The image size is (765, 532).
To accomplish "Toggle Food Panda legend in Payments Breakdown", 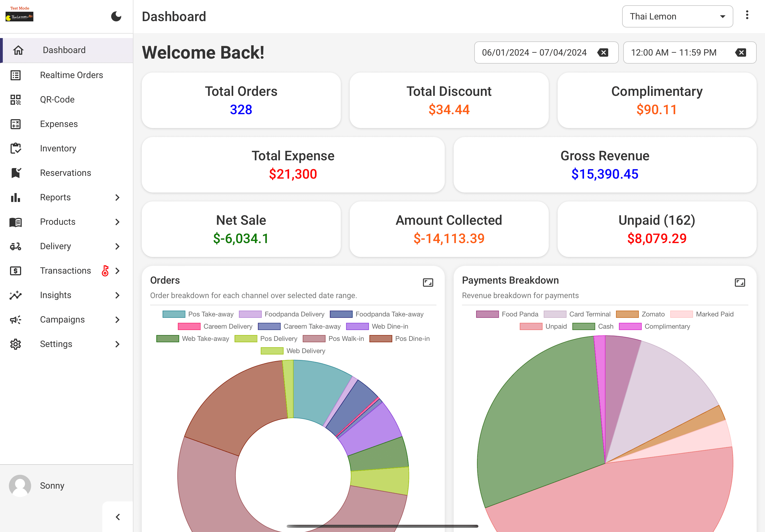I will click(x=507, y=314).
